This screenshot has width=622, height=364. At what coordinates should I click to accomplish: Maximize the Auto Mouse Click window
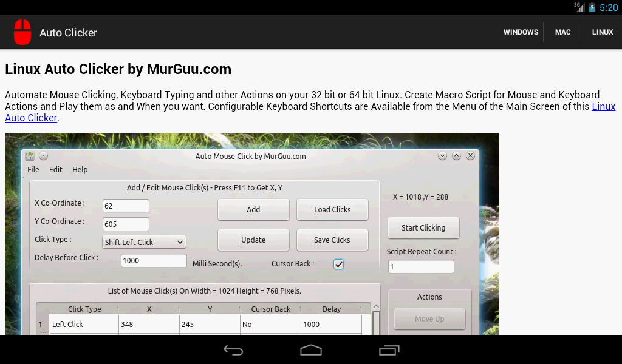pos(456,156)
